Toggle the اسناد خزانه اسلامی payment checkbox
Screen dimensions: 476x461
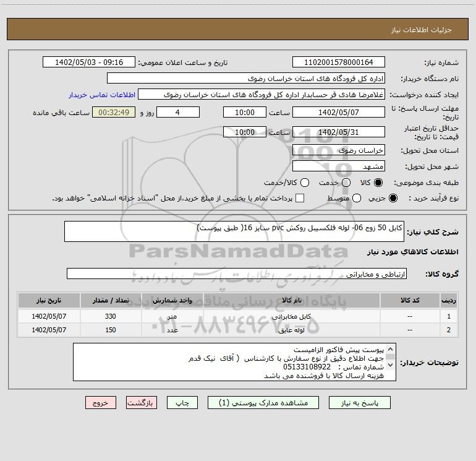[300, 198]
